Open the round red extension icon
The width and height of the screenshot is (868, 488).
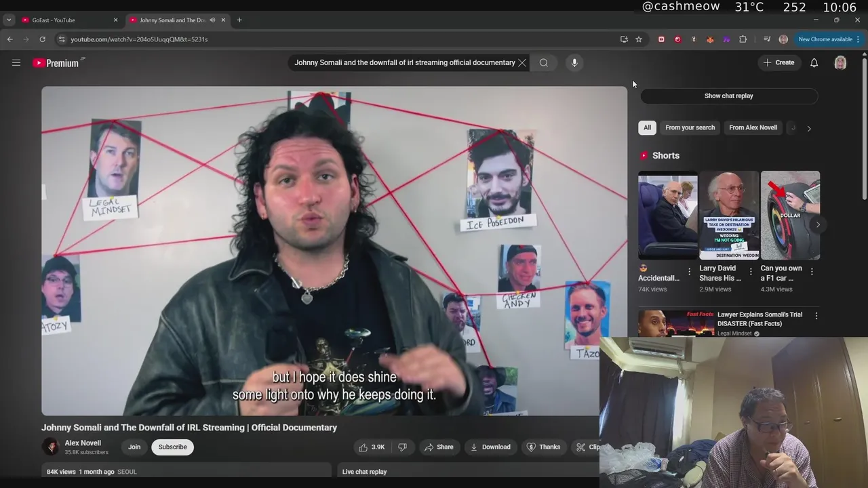tap(677, 39)
